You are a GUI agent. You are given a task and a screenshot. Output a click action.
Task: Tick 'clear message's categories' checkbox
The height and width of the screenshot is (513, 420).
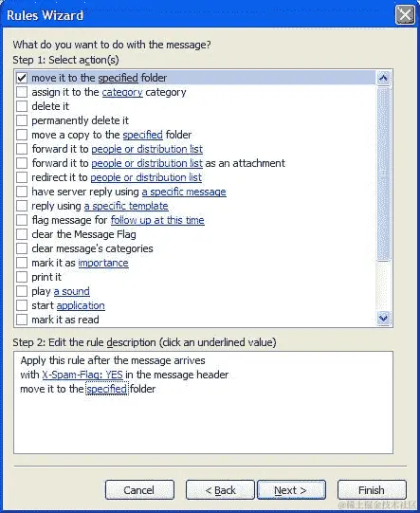pyautogui.click(x=22, y=248)
